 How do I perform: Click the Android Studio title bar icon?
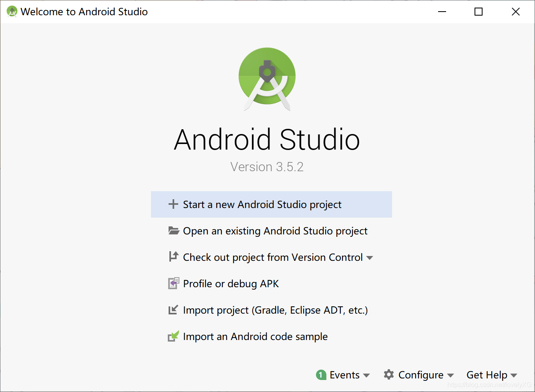click(x=12, y=12)
